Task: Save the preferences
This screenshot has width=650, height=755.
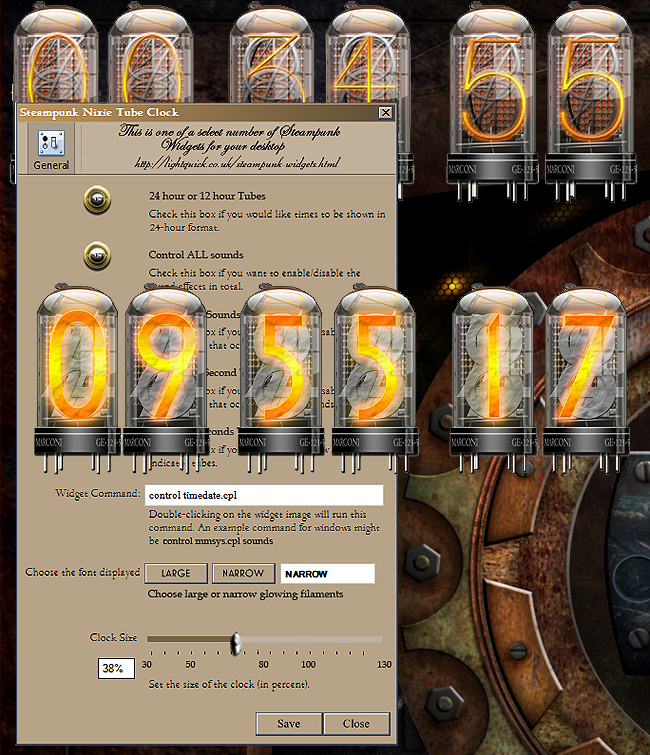Action: (288, 724)
